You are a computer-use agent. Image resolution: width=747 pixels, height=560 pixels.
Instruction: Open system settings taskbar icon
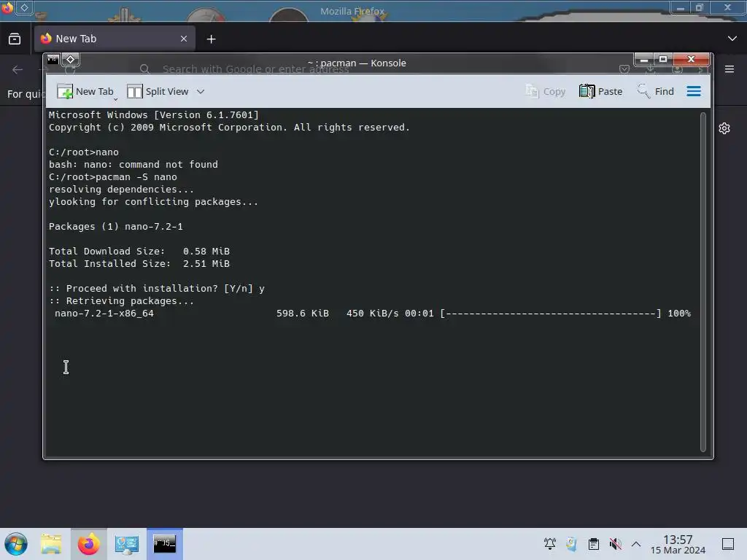tap(127, 544)
